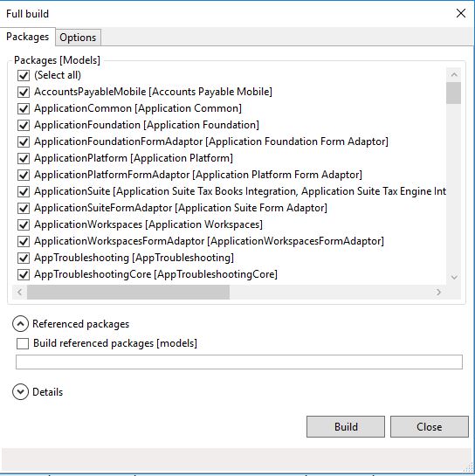
Task: Uncheck ApplicationWorkspaces package checkbox
Action: click(24, 225)
